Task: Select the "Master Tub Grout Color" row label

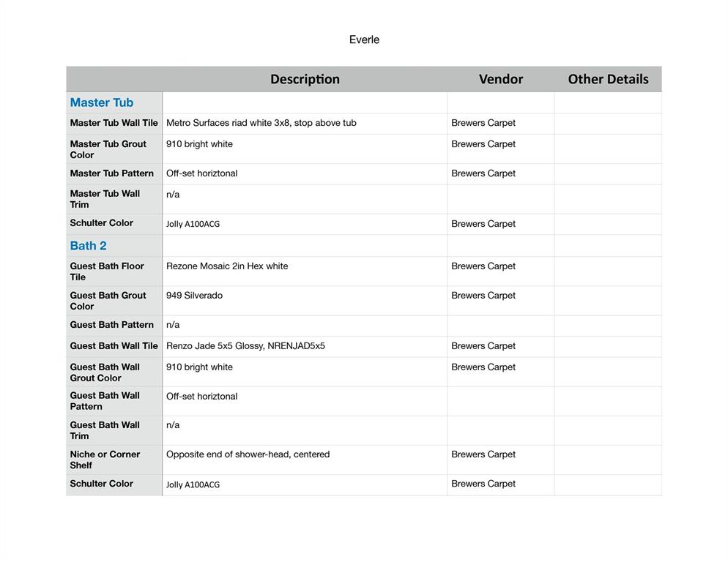Action: [108, 149]
